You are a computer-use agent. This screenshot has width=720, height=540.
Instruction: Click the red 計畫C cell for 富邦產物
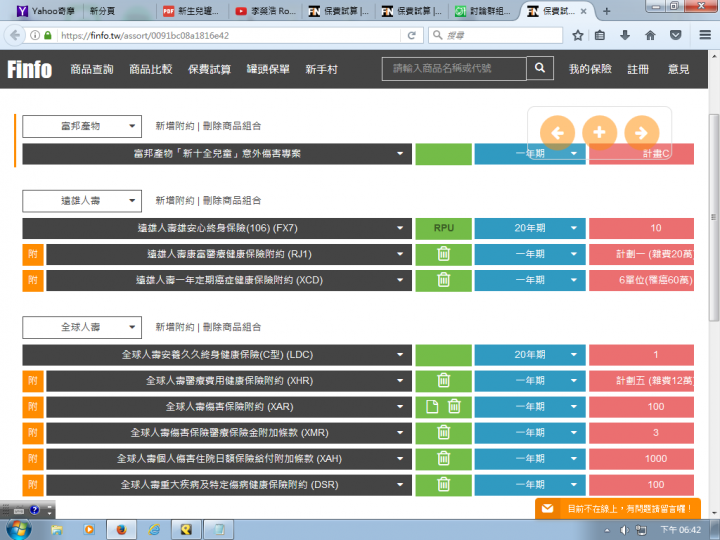[641, 154]
